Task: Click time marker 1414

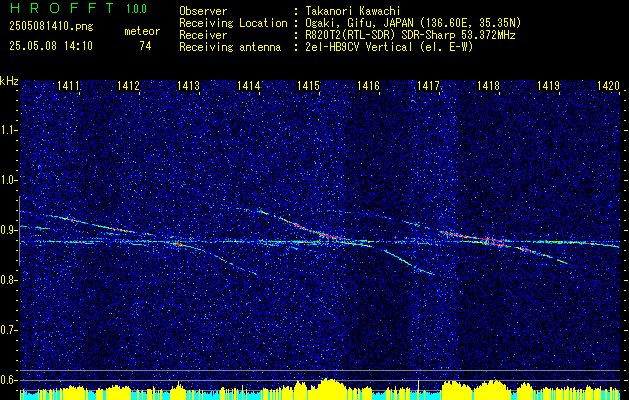Action: pyautogui.click(x=248, y=85)
